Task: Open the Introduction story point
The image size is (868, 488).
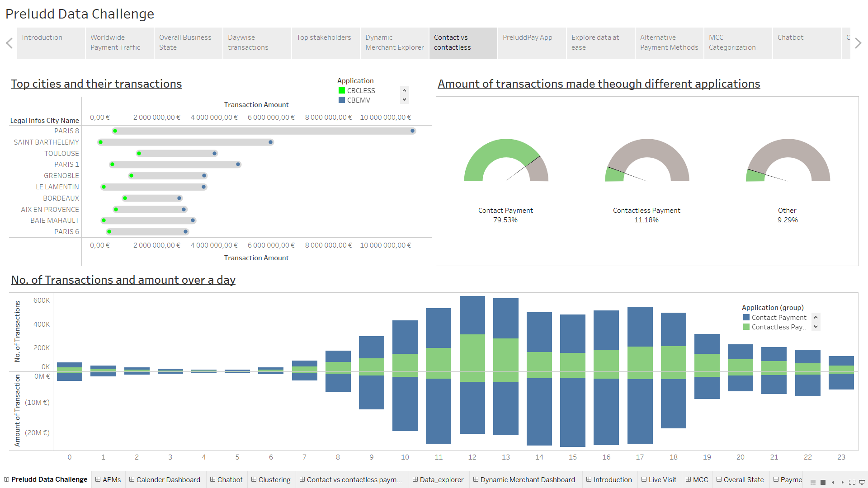Action: point(51,43)
